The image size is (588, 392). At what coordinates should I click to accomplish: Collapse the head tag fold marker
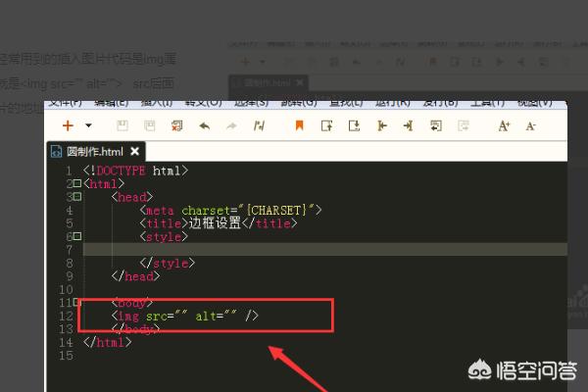pyautogui.click(x=76, y=197)
